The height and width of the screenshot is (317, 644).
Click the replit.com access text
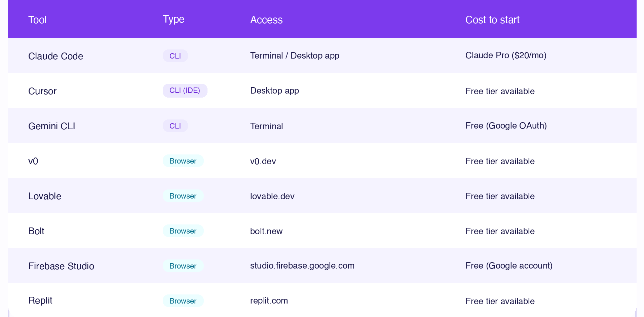pos(269,301)
